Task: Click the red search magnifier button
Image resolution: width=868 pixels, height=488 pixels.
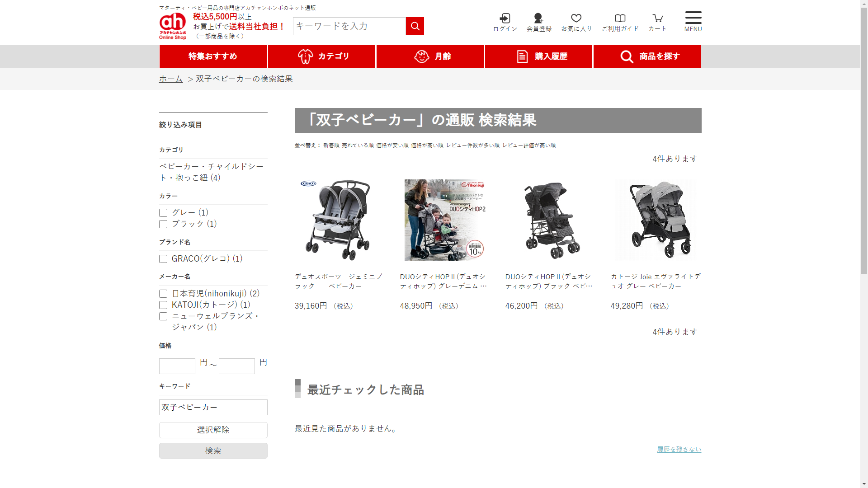Action: (x=415, y=26)
